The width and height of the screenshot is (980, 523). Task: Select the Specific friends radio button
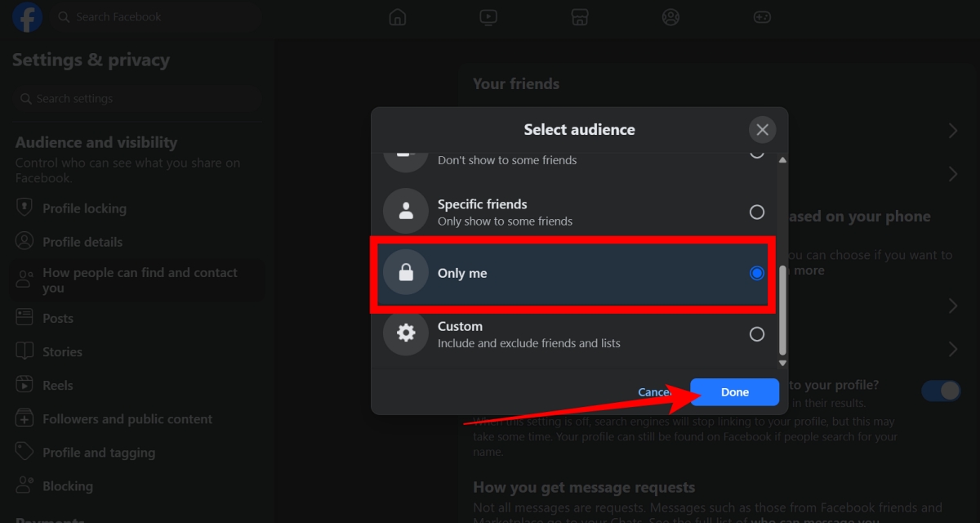click(757, 212)
